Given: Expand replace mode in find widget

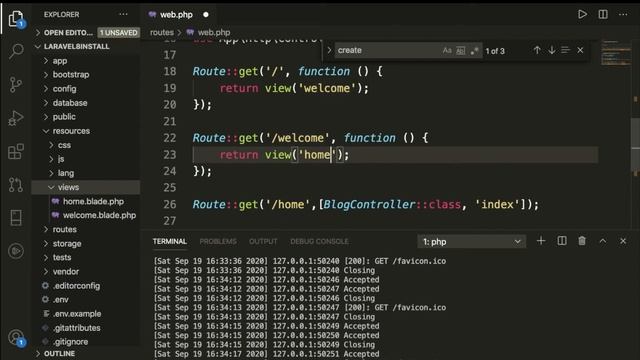Looking at the screenshot, I should (x=329, y=50).
